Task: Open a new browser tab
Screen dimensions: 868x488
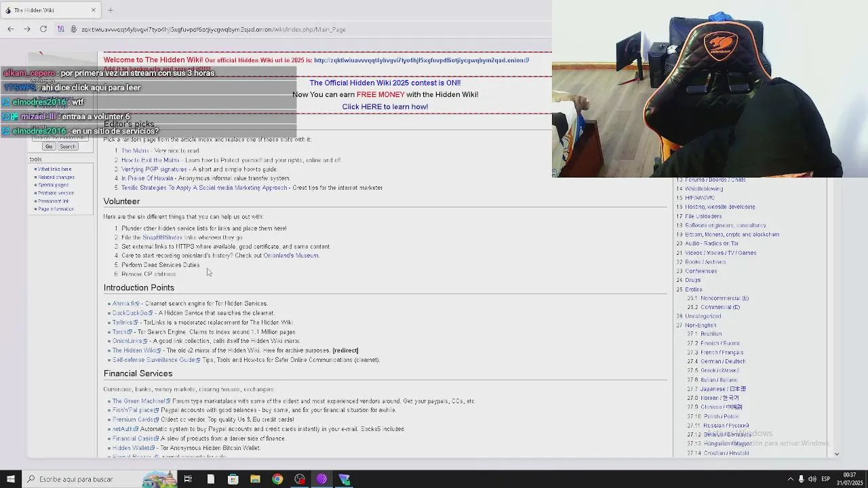Action: [x=111, y=10]
